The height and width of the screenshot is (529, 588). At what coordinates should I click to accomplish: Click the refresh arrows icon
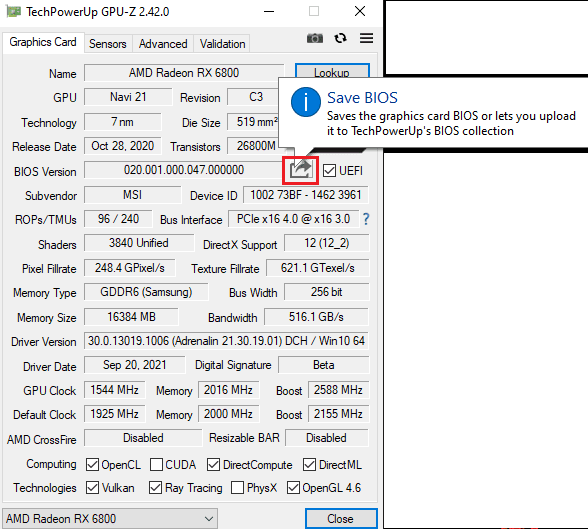pyautogui.click(x=340, y=38)
